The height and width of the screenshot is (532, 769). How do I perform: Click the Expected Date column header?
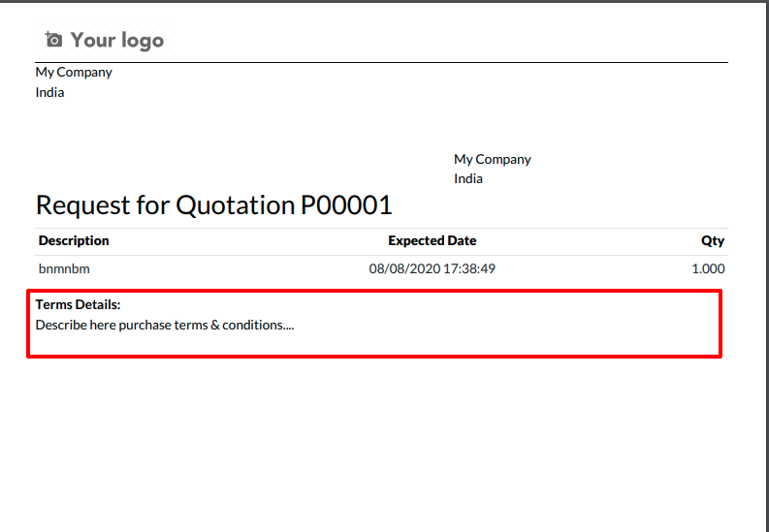433,240
